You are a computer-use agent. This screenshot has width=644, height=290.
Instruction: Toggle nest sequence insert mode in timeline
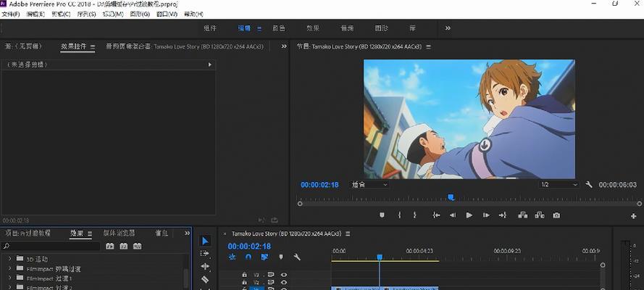[232, 257]
